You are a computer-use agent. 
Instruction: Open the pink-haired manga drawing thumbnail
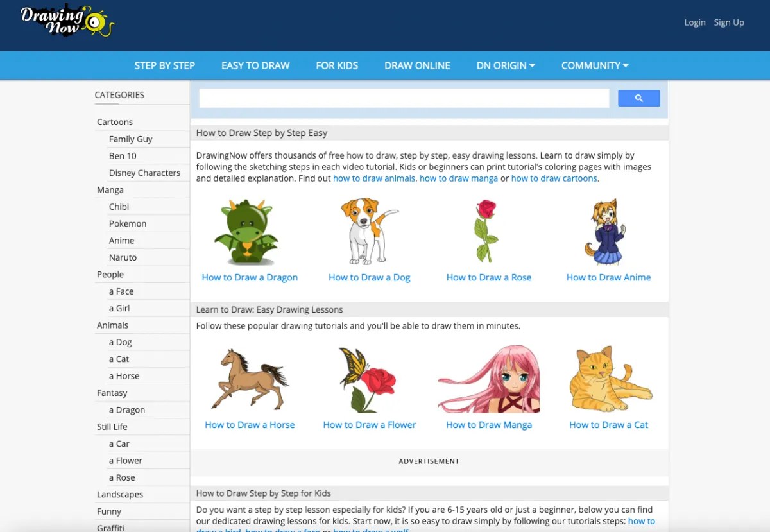(489, 379)
